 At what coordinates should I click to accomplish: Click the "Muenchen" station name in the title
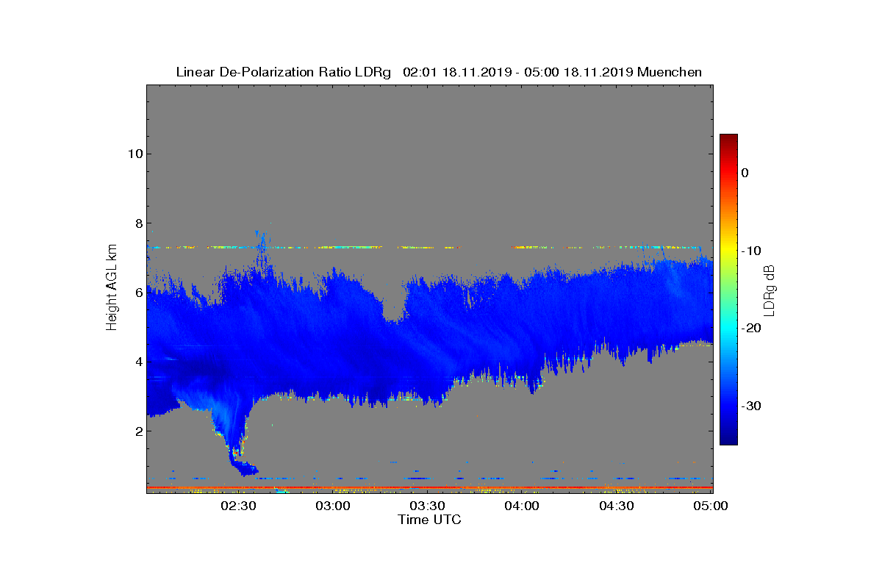pyautogui.click(x=670, y=72)
